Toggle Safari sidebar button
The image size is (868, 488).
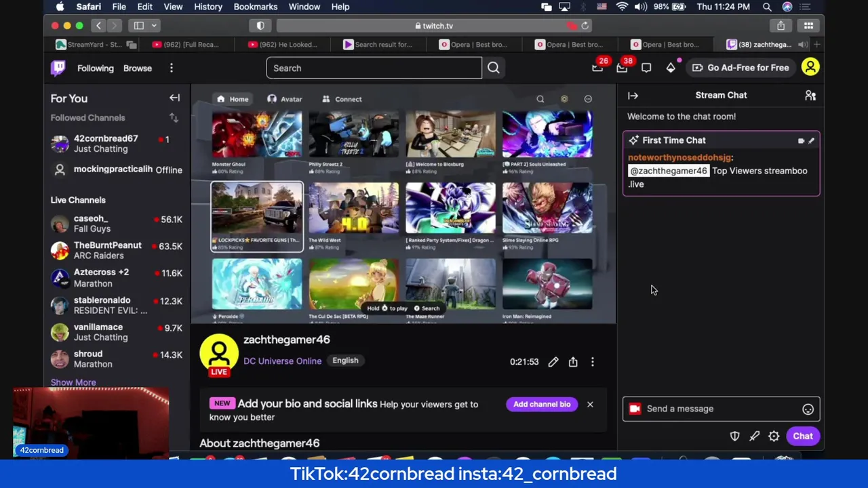tap(139, 26)
